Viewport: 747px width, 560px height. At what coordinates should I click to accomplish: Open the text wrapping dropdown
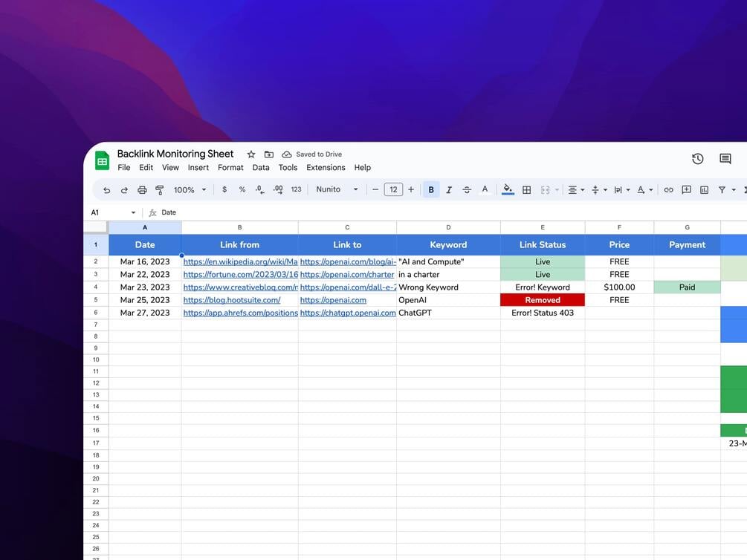pos(621,190)
